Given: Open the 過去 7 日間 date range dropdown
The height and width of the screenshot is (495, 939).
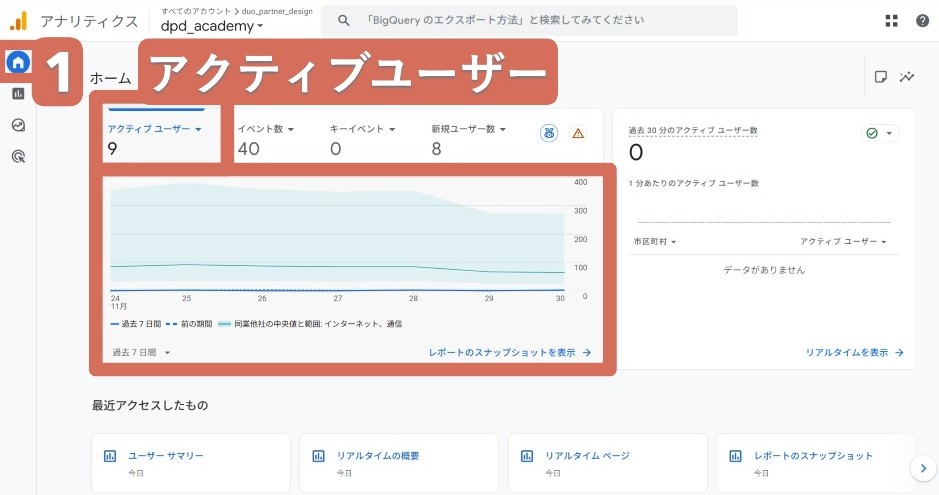Looking at the screenshot, I should tap(141, 352).
